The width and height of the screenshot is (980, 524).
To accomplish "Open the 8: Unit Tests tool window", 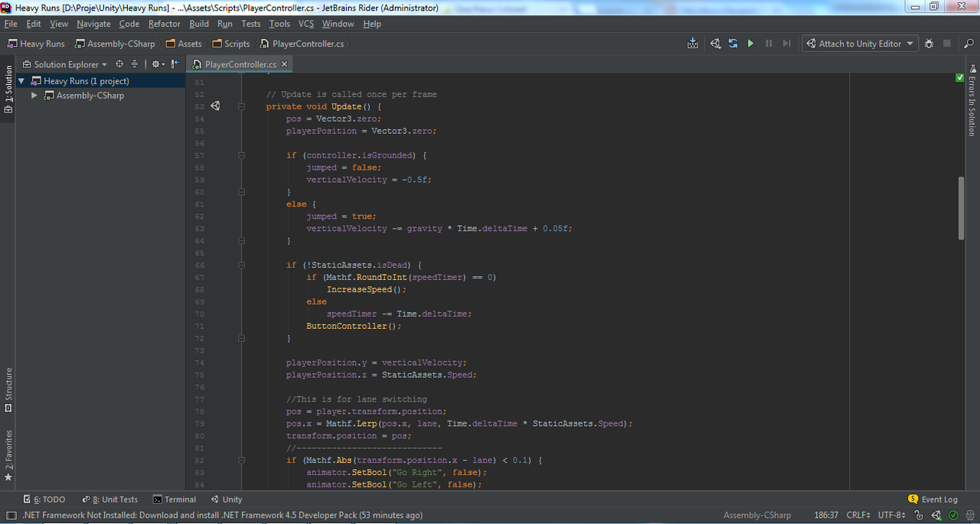I will pos(110,500).
